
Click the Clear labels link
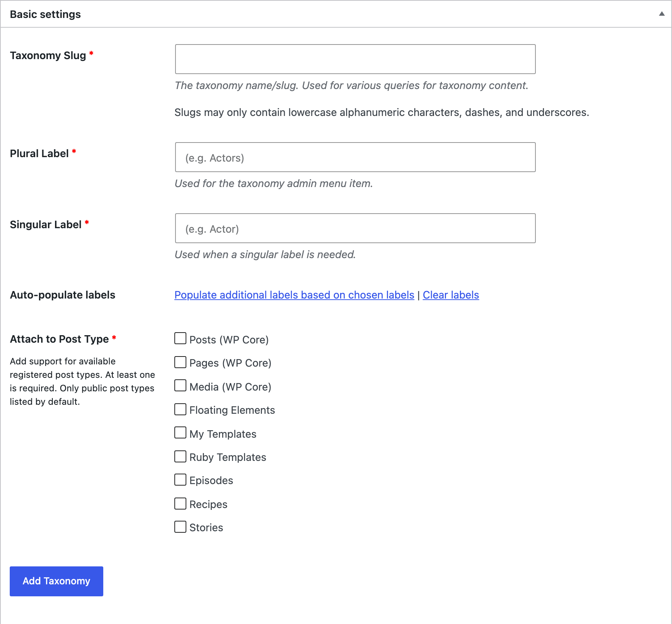tap(450, 295)
